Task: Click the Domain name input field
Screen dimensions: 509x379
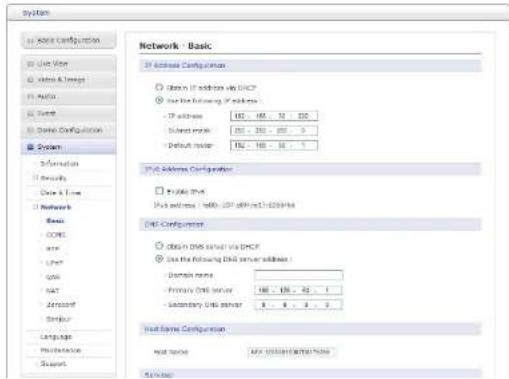Action: [298, 275]
